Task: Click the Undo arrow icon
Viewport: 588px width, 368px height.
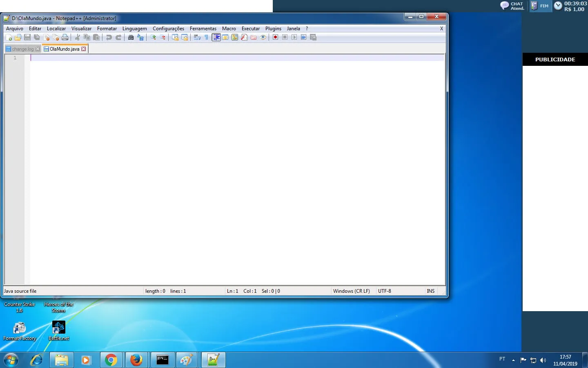Action: (x=109, y=37)
